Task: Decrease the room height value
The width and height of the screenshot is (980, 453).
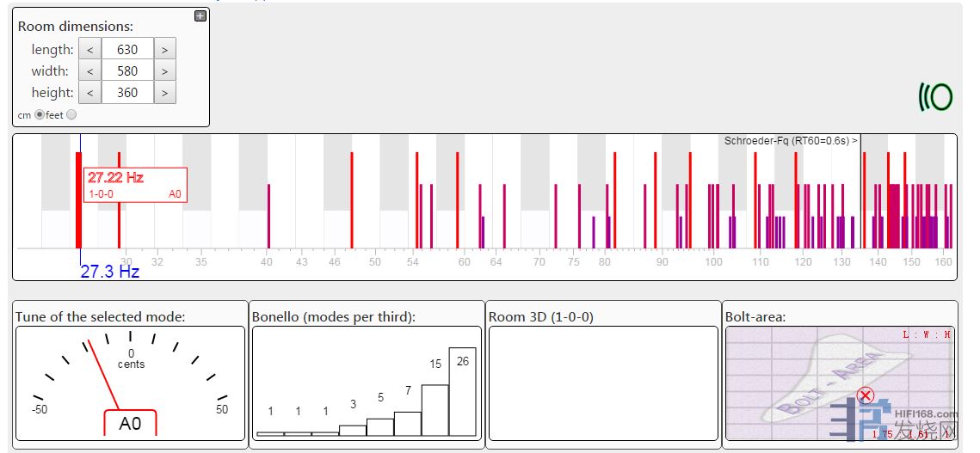Action: click(89, 93)
